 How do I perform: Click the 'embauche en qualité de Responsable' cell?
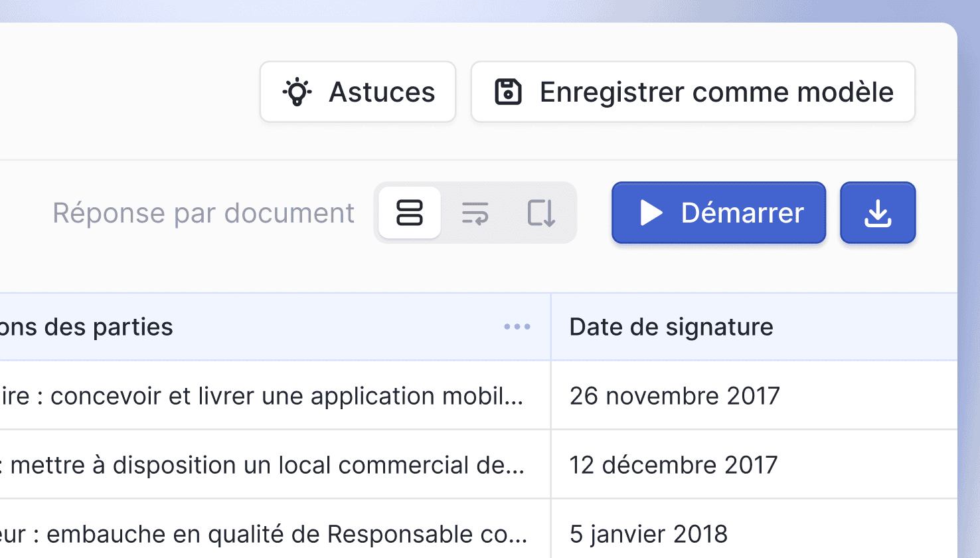266,534
